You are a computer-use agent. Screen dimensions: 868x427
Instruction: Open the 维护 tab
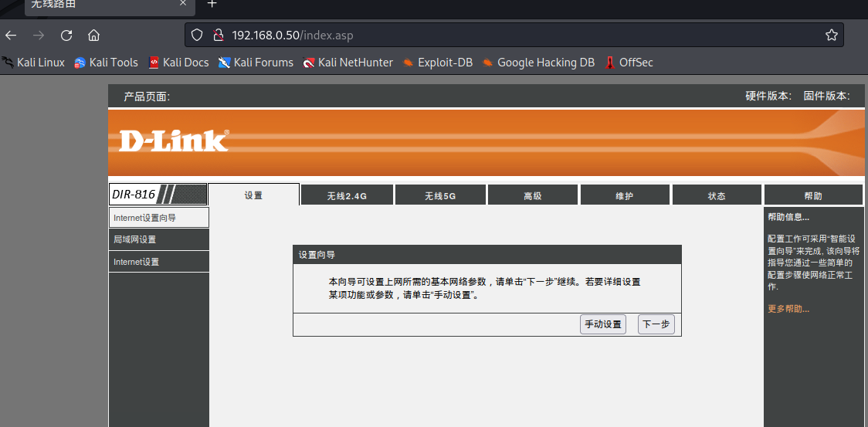[x=625, y=195]
